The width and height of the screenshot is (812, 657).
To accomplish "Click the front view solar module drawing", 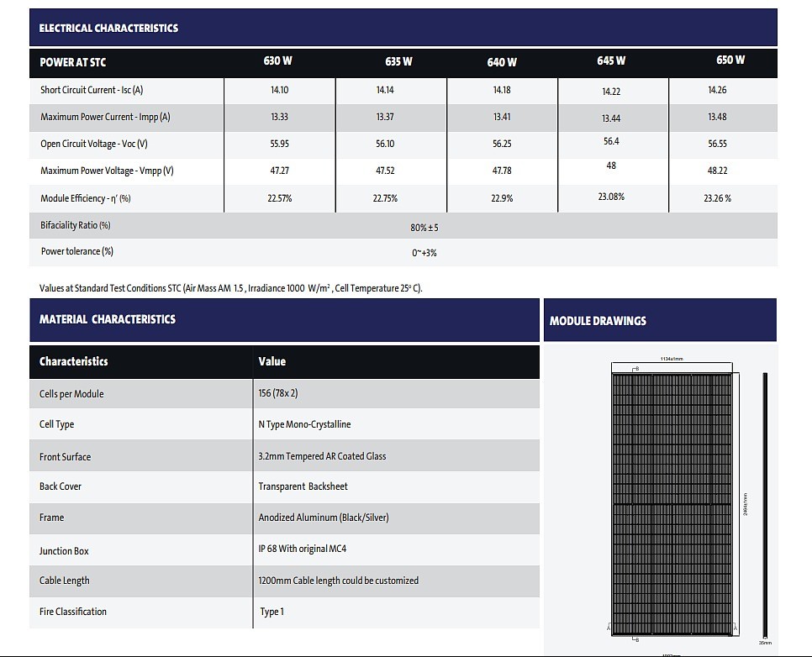I will (672, 502).
